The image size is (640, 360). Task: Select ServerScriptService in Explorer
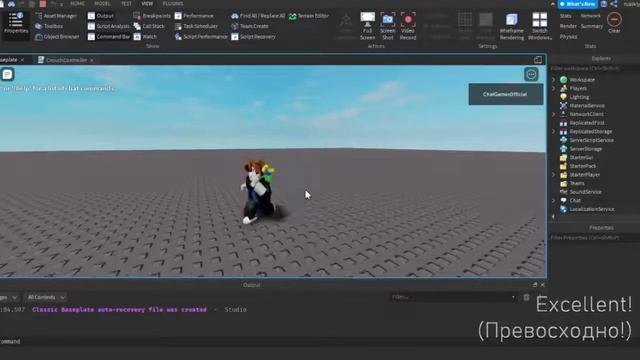591,140
